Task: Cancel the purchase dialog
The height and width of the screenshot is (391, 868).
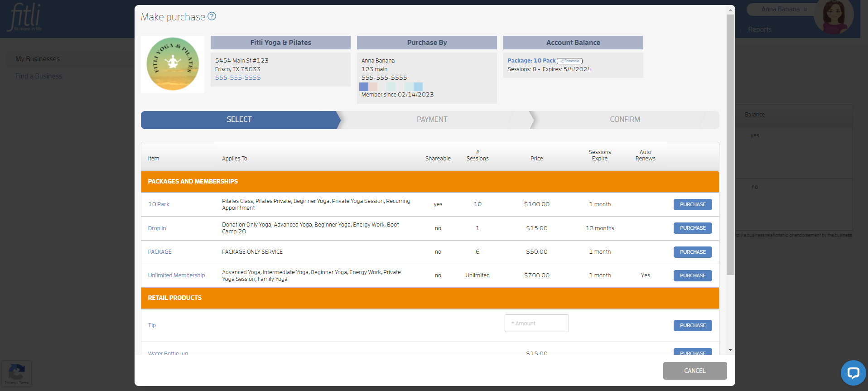Action: pyautogui.click(x=695, y=371)
